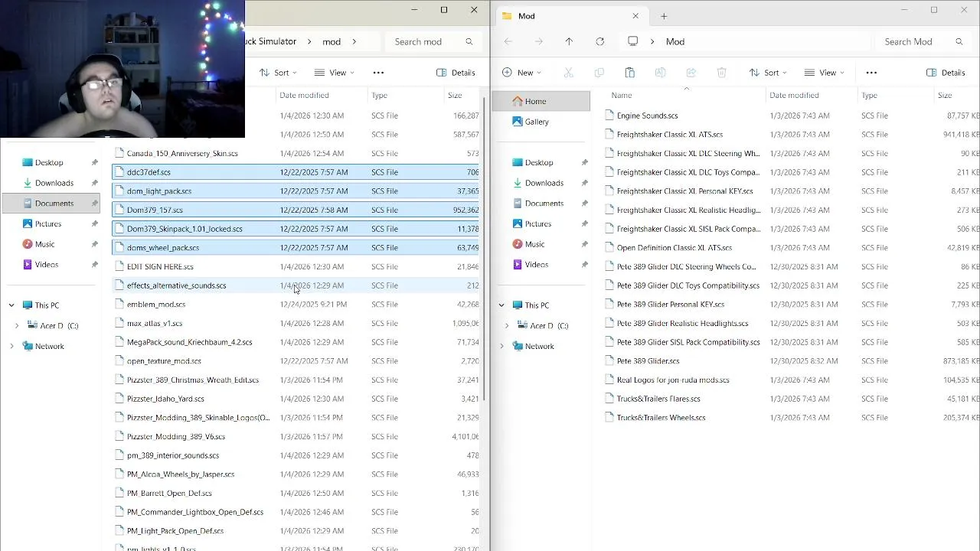Select Engine Sounds.scs file
Viewport: 980px width, 551px height.
coord(647,116)
